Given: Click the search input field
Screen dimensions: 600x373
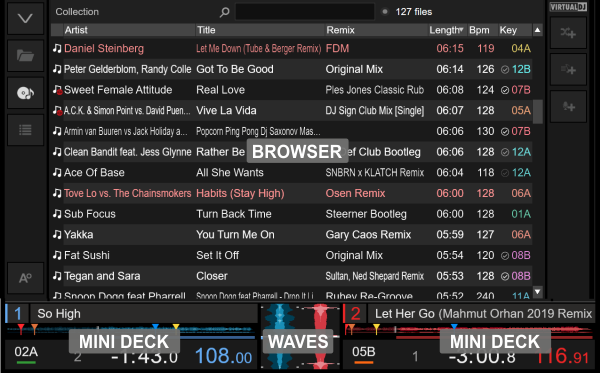Looking at the screenshot, I should coord(305,12).
